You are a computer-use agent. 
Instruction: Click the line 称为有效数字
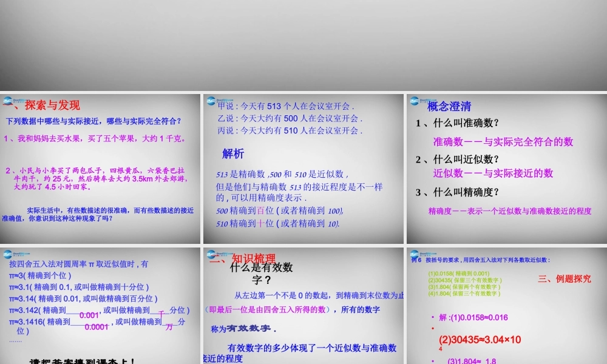244,329
